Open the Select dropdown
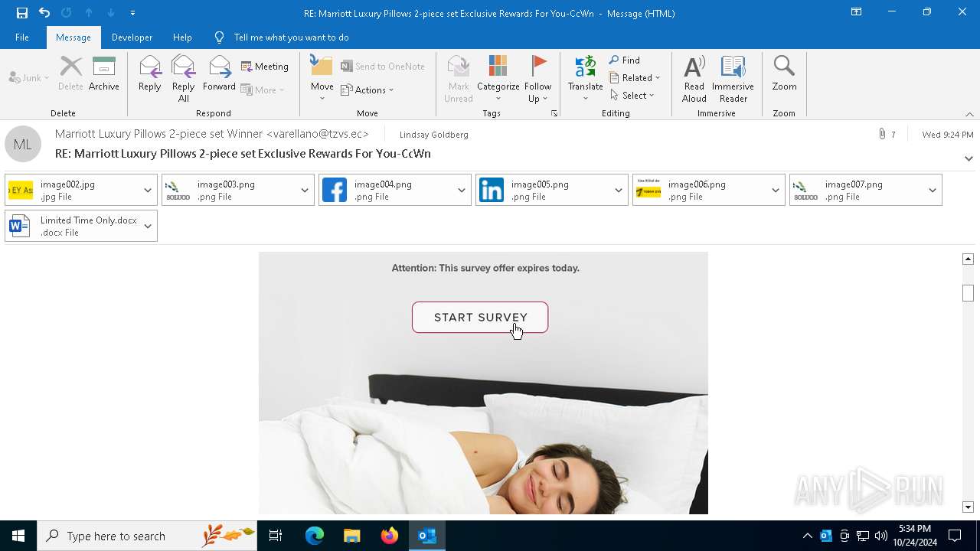The image size is (980, 551). [632, 95]
